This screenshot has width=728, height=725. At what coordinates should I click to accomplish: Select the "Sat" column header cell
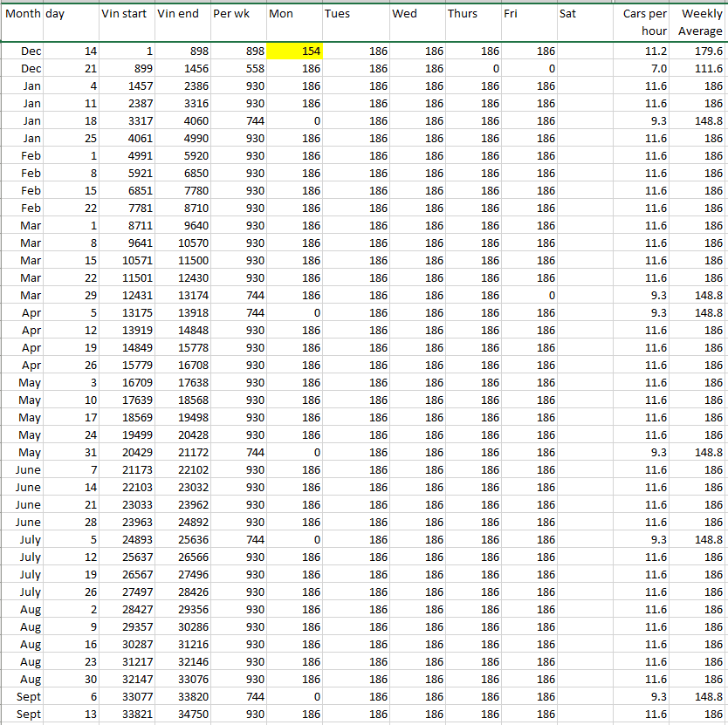(585, 15)
